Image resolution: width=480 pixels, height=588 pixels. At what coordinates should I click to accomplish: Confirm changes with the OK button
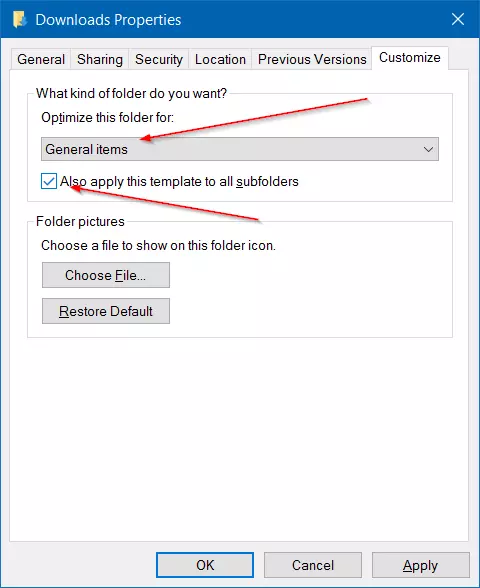click(205, 565)
